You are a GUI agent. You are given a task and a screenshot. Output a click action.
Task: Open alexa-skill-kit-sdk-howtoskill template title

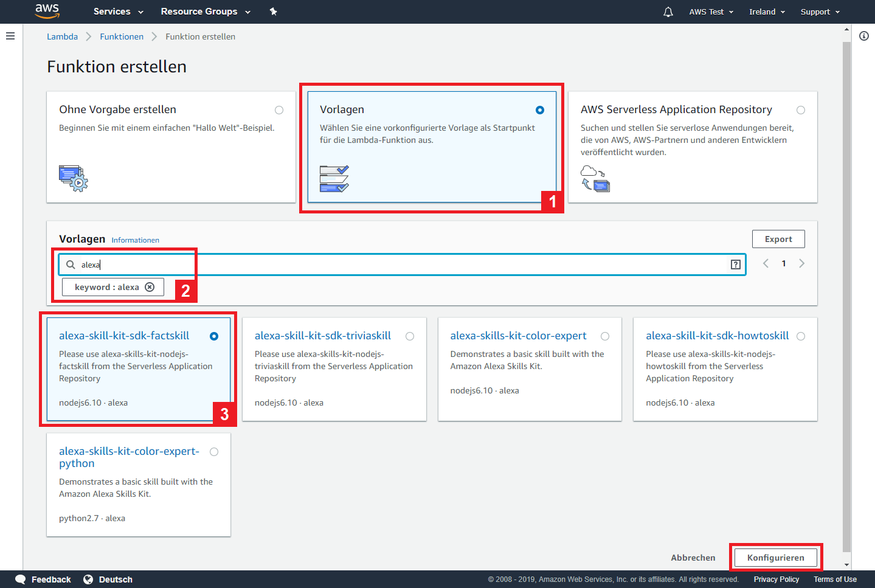718,336
